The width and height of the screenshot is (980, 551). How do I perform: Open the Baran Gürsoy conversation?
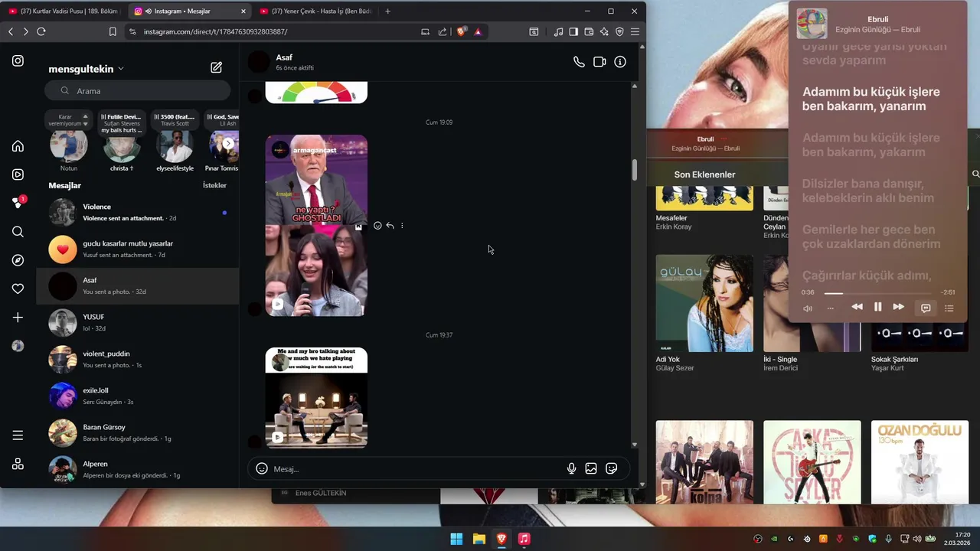click(138, 432)
